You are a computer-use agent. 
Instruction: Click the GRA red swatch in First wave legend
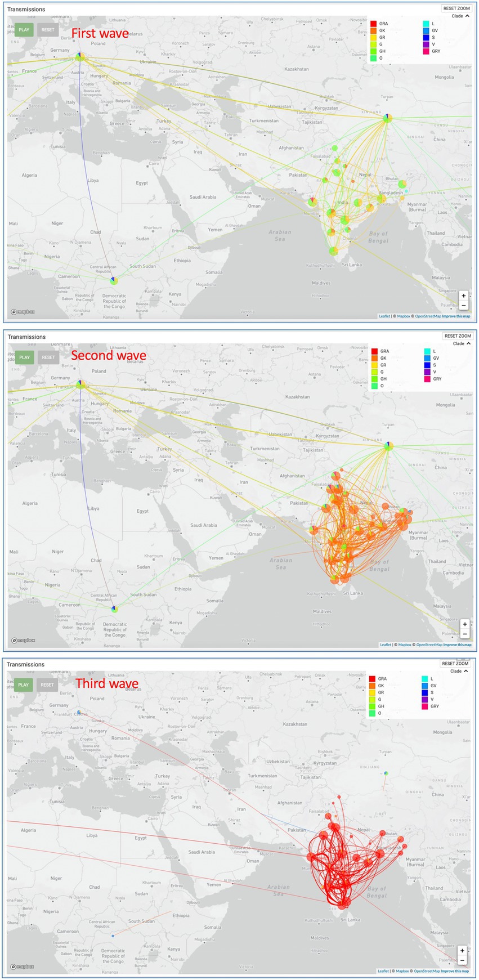click(373, 24)
